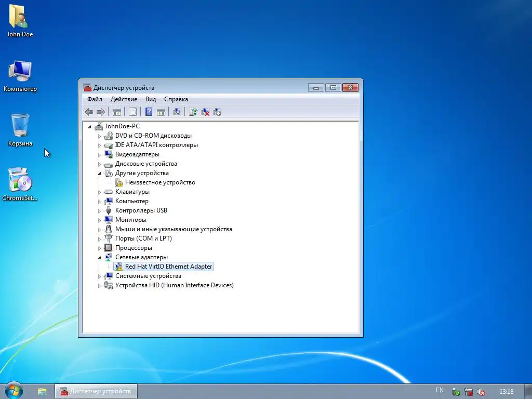Maximize the Диспетчер устройств window
Viewport: 532px width, 399px height.
click(333, 87)
